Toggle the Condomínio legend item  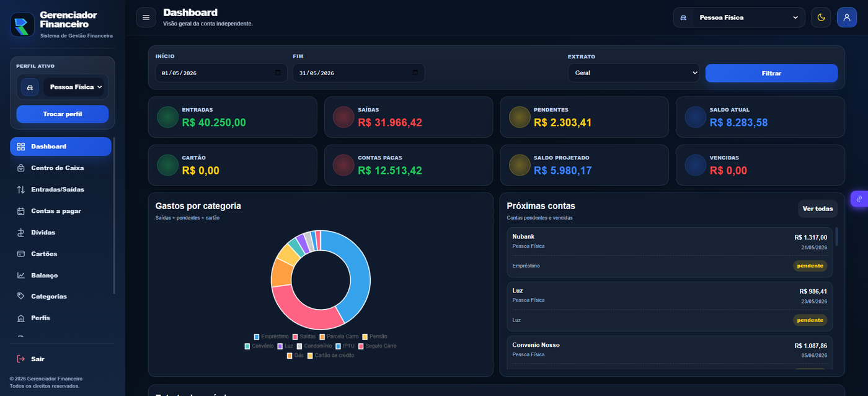tap(314, 346)
